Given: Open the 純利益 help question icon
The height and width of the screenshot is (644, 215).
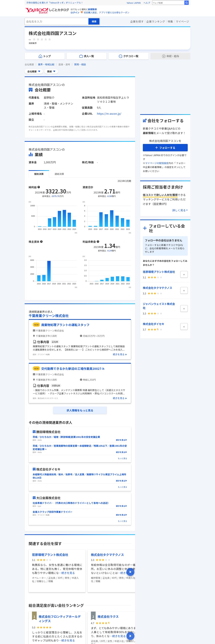Looking at the screenshot, I should coord(39,187).
